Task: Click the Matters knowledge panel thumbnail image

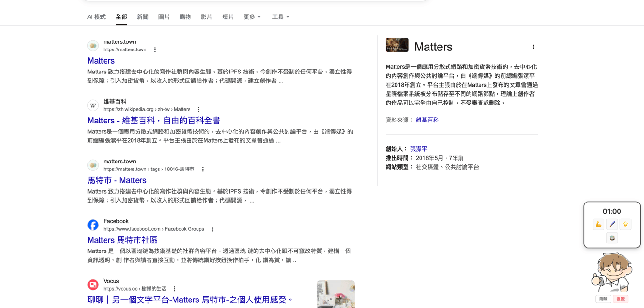Action: 397,45
